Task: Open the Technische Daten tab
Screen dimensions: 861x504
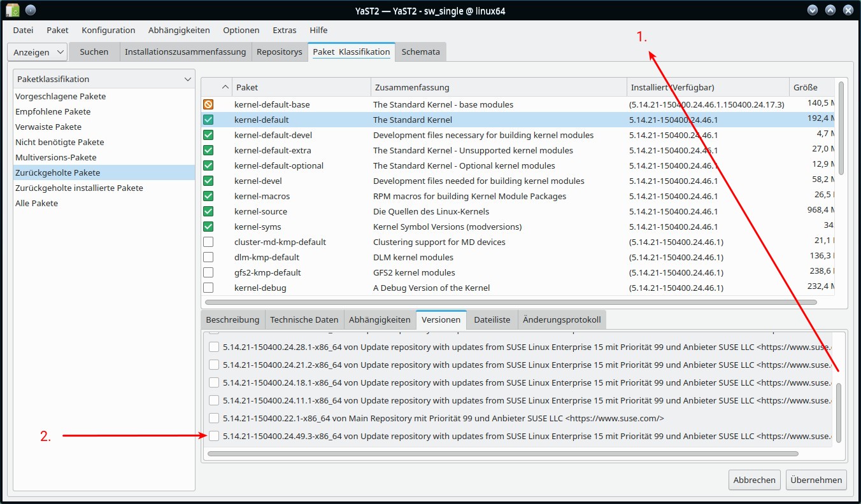Action: (304, 319)
